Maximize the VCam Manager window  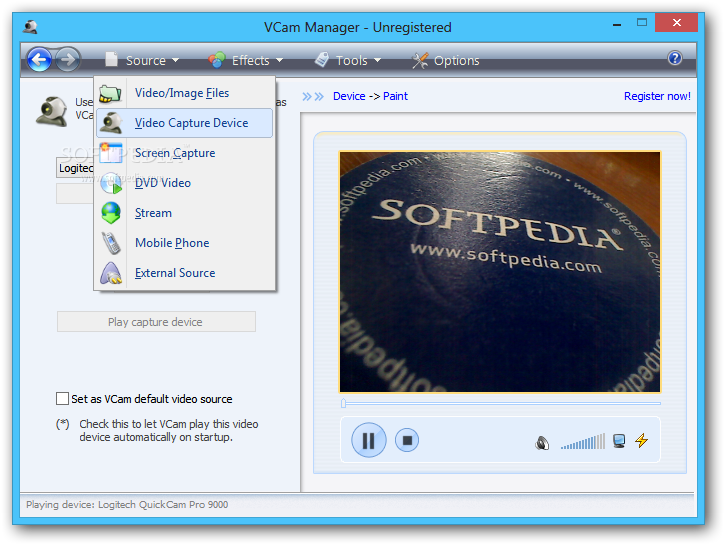(642, 23)
